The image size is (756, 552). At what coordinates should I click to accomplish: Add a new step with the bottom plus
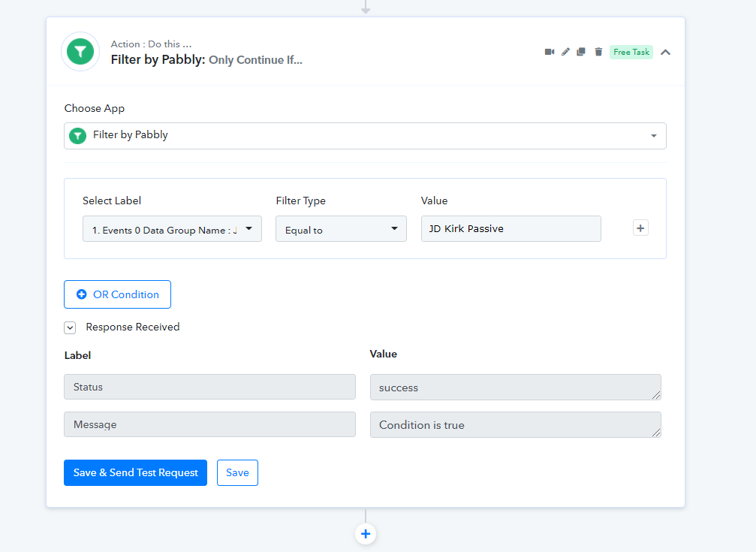(x=366, y=534)
